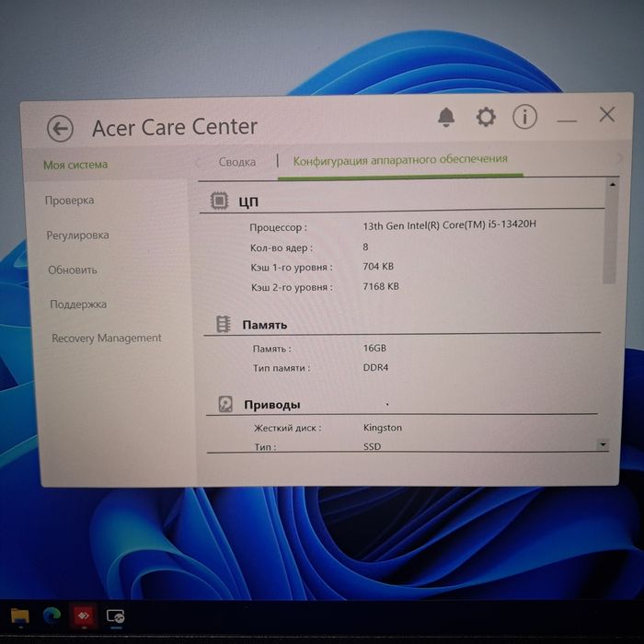Open the info (i) icon

(x=525, y=116)
